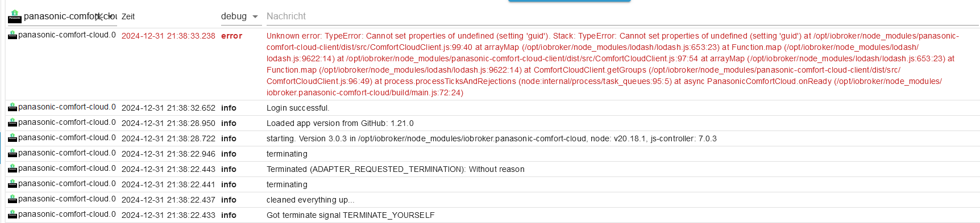Click the adapter icon beside the 'Login successful.' entry

[12, 107]
